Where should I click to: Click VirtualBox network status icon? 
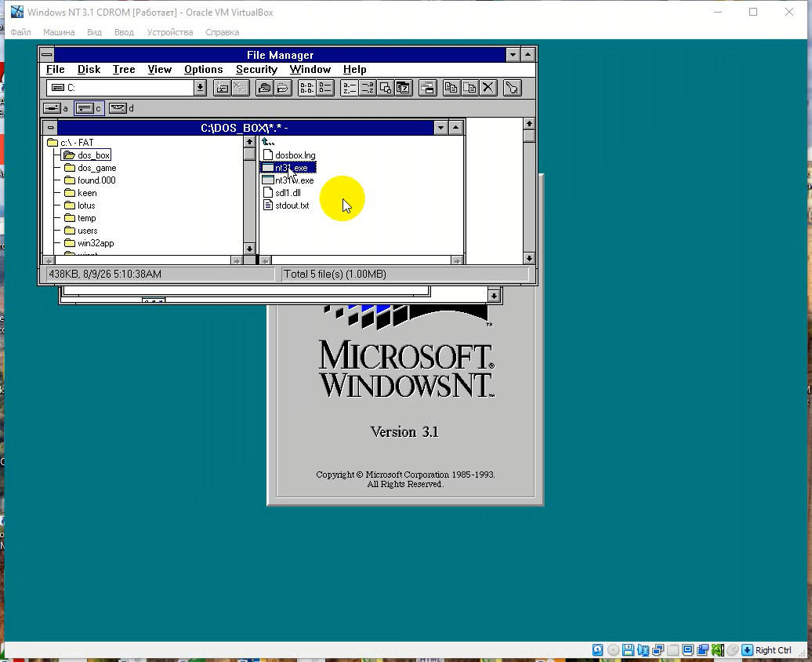coord(658,649)
